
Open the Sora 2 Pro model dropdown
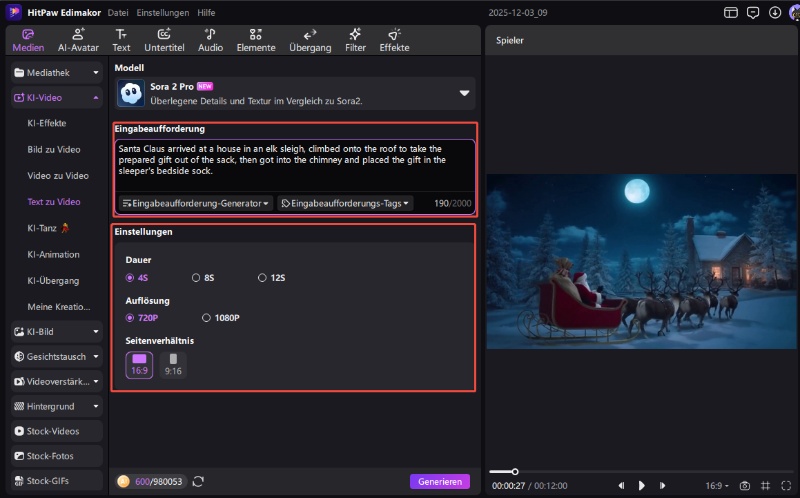coord(295,93)
